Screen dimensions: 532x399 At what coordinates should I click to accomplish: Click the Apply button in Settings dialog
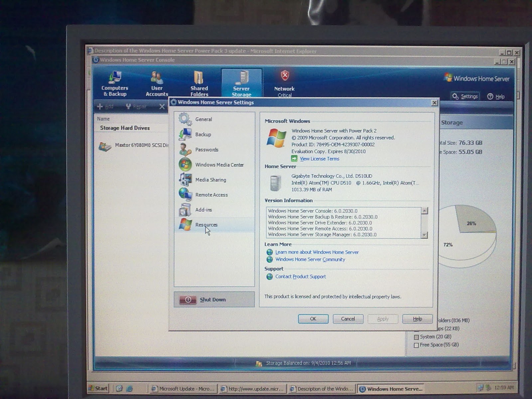pos(383,319)
